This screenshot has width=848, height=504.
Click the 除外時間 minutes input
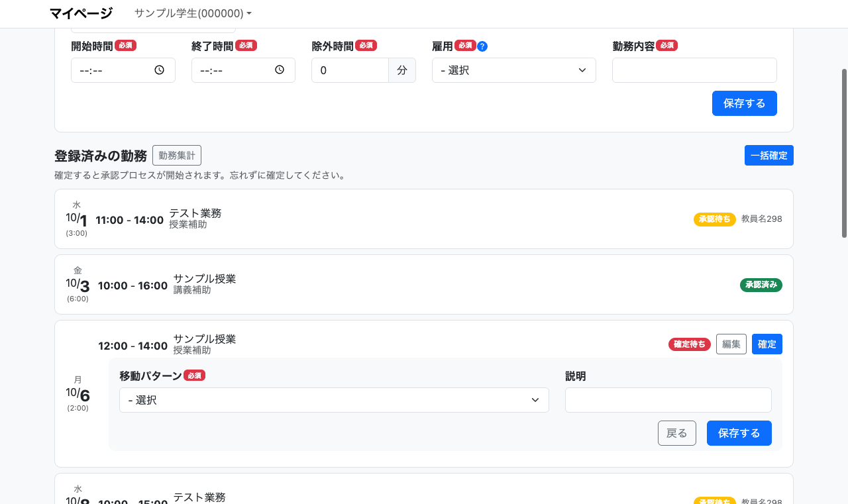(x=350, y=70)
